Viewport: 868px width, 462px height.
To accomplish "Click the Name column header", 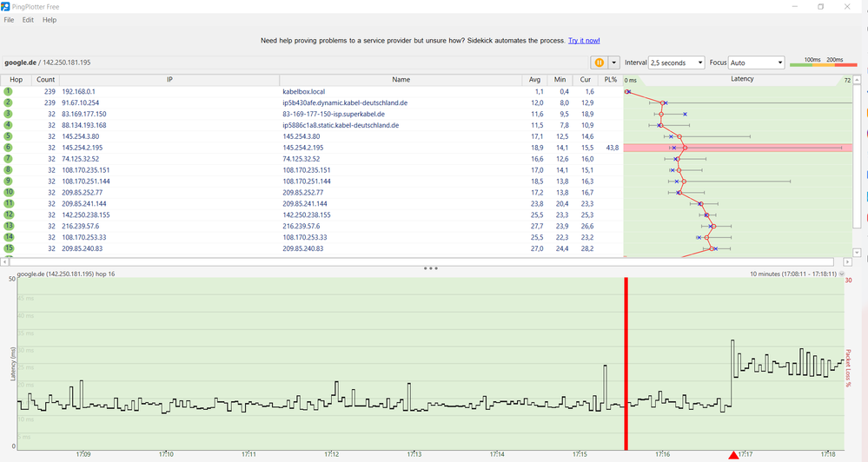I will coord(401,80).
